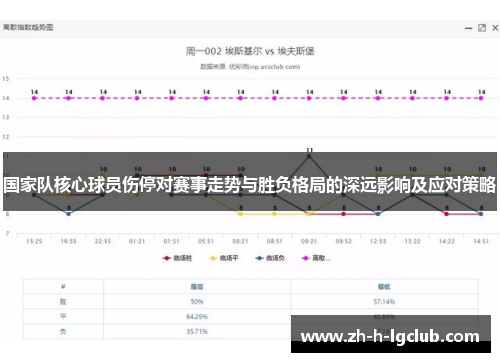Toggle the 临场负 blue legend series
The width and height of the screenshot is (500, 362).
pos(270,258)
